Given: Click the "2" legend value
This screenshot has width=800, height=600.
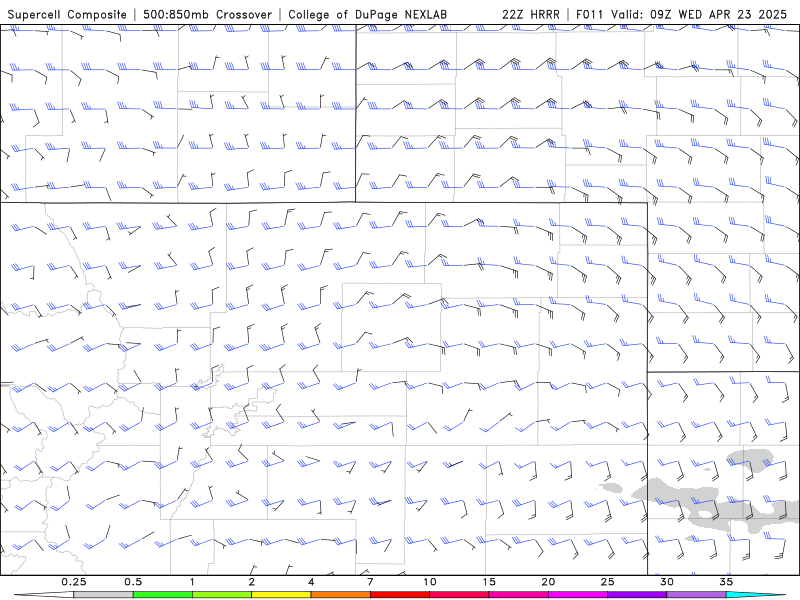Looking at the screenshot, I should click(x=252, y=582).
